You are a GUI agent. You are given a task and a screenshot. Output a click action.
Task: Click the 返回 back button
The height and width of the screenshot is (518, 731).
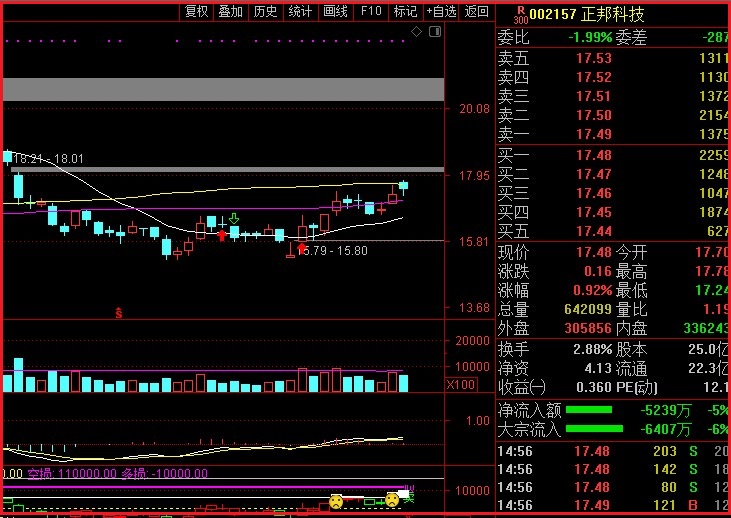tap(478, 11)
